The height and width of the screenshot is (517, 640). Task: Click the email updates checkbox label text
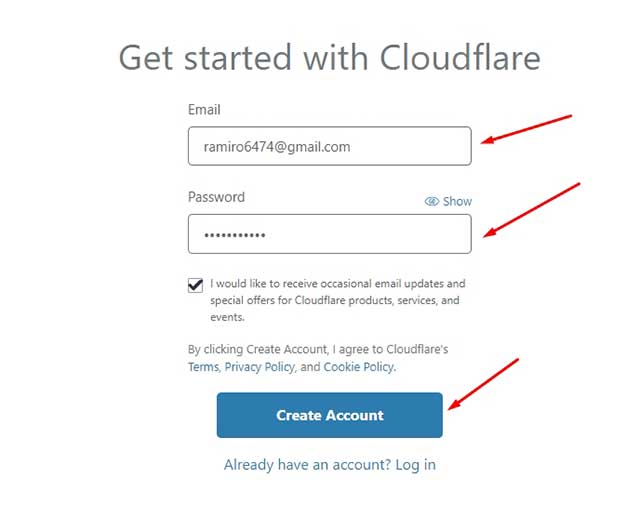click(335, 300)
